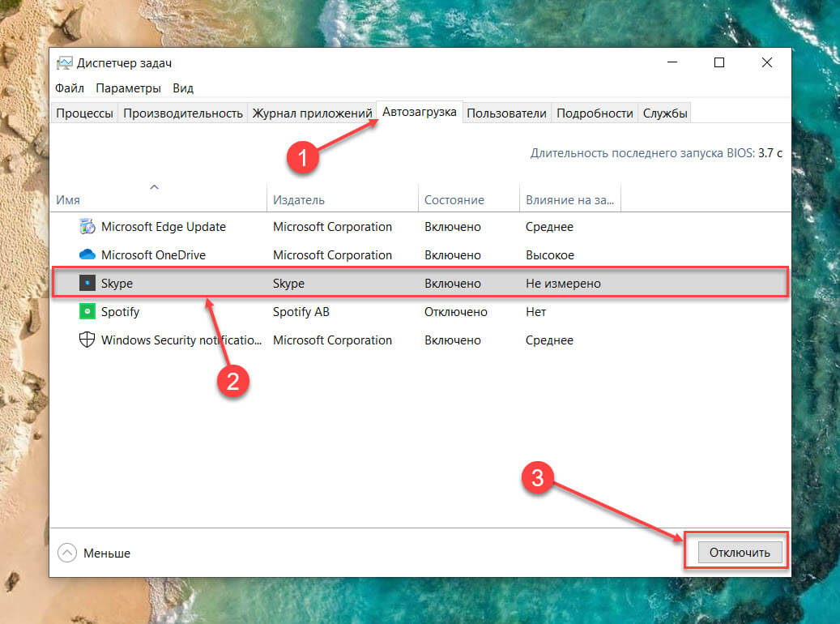Click the Среднее impact for Edge Update

(549, 227)
